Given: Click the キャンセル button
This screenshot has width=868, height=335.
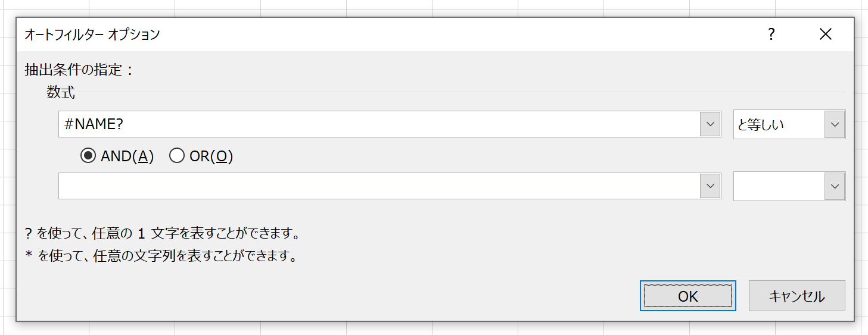Looking at the screenshot, I should click(x=797, y=296).
